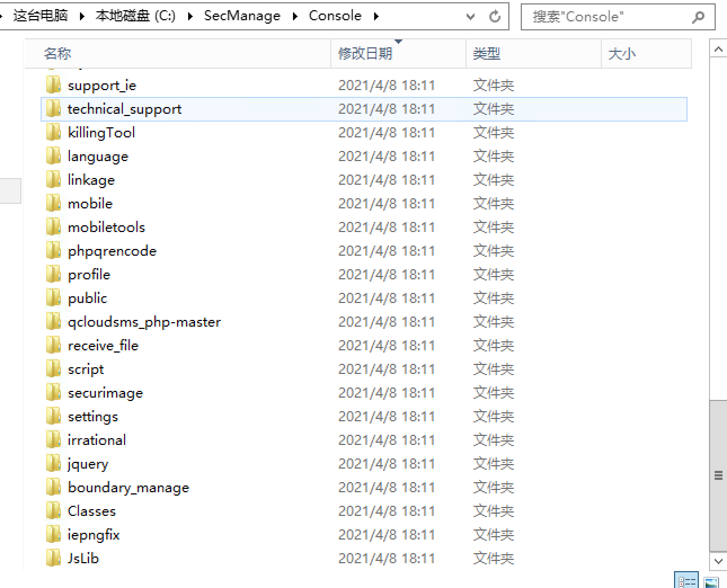Viewport: 727px width, 588px height.
Task: Click scroll up arrow of file list
Action: [x=718, y=50]
